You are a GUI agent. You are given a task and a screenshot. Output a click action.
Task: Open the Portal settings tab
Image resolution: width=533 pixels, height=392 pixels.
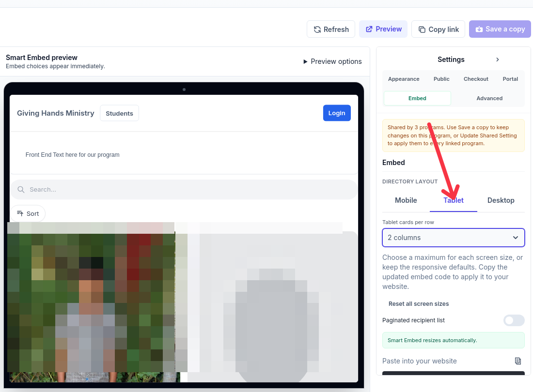(510, 79)
